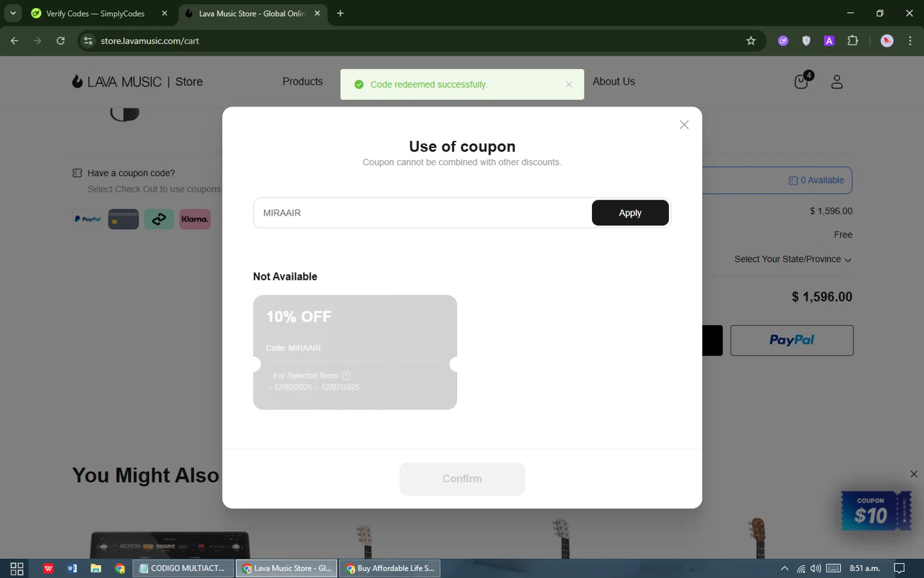Open the volume control in tray

click(816, 568)
